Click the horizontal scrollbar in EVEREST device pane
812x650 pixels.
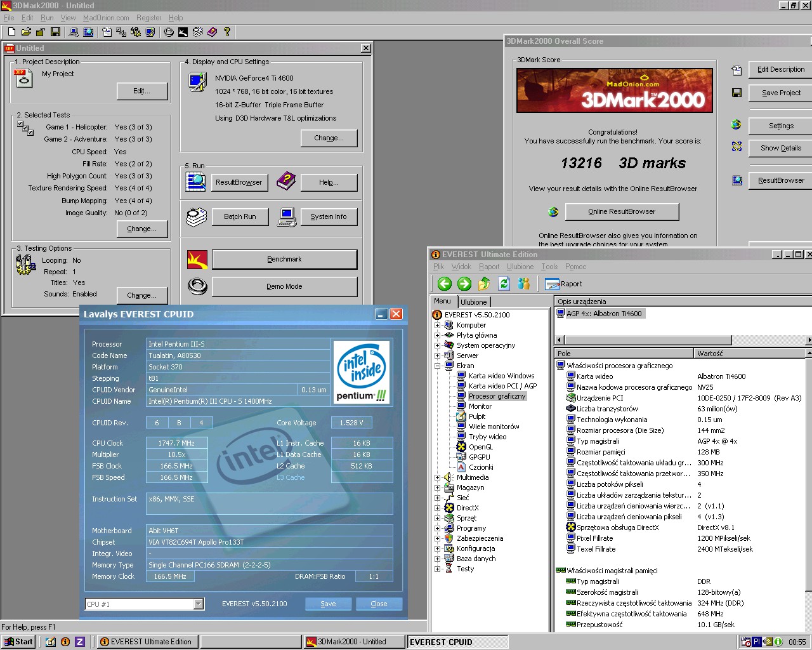[647, 340]
